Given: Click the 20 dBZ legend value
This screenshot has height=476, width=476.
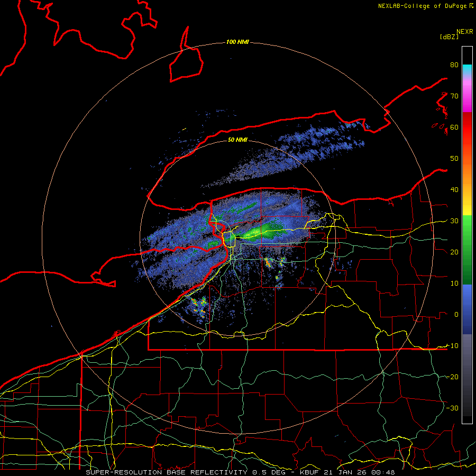Looking at the screenshot, I should 454,252.
